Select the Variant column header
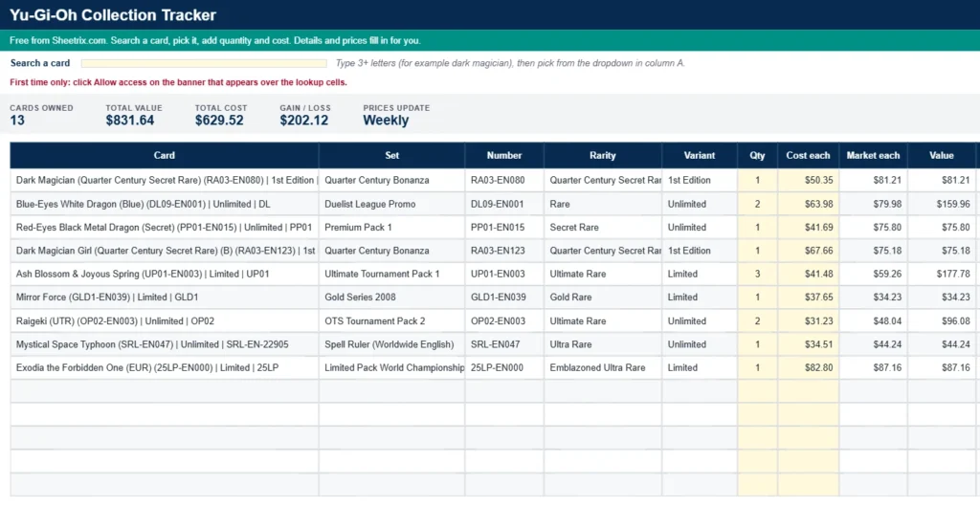980x507 pixels. point(700,156)
